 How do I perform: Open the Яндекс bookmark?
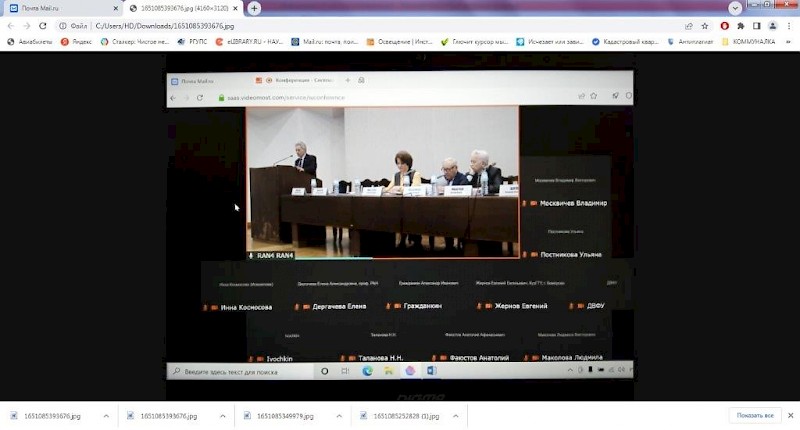(76, 42)
